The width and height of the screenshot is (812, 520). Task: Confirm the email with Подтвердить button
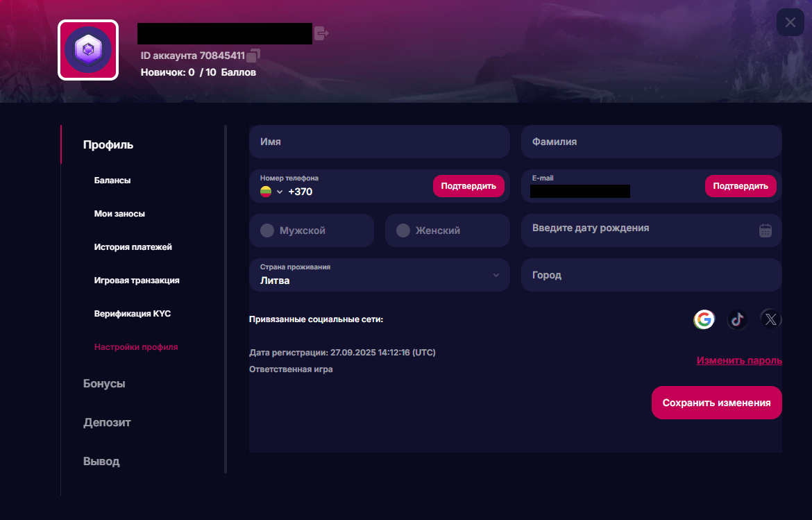point(741,185)
